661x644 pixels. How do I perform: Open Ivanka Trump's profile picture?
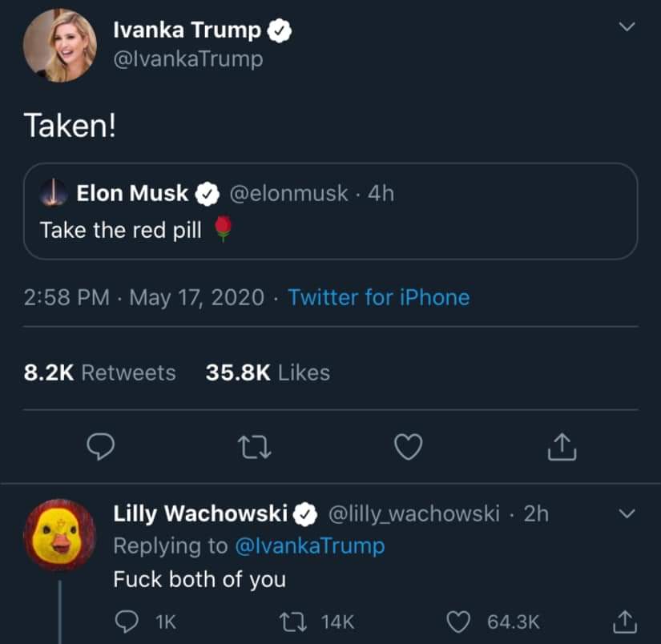59,45
